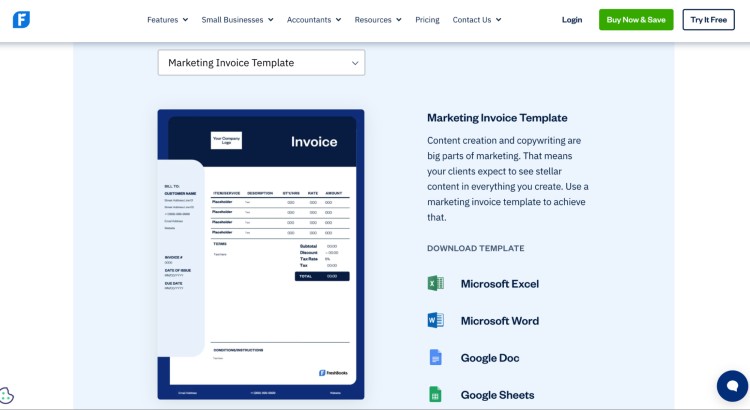Expand the Contact Us menu chevron
This screenshot has height=410, width=750.
point(498,20)
